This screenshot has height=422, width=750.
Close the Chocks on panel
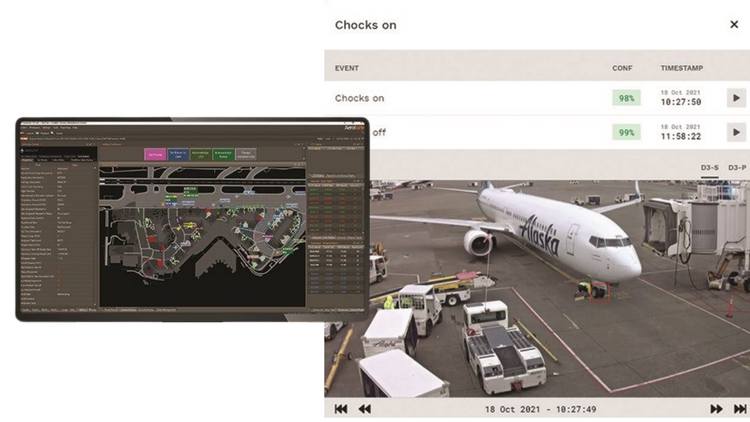[x=734, y=25]
